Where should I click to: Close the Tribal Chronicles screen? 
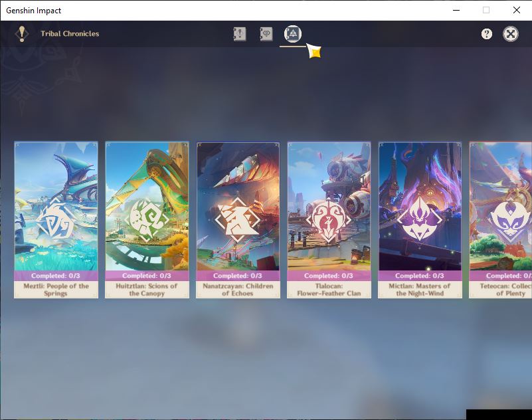[511, 34]
